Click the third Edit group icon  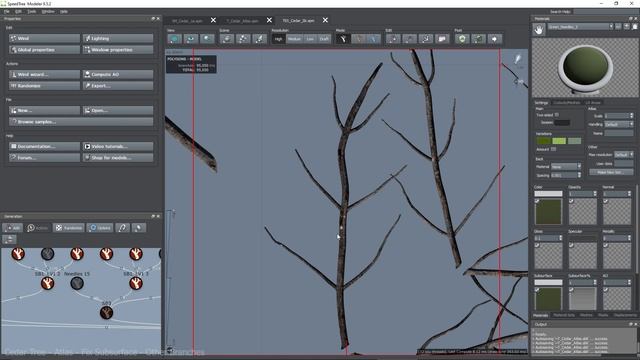pyautogui.click(x=426, y=39)
